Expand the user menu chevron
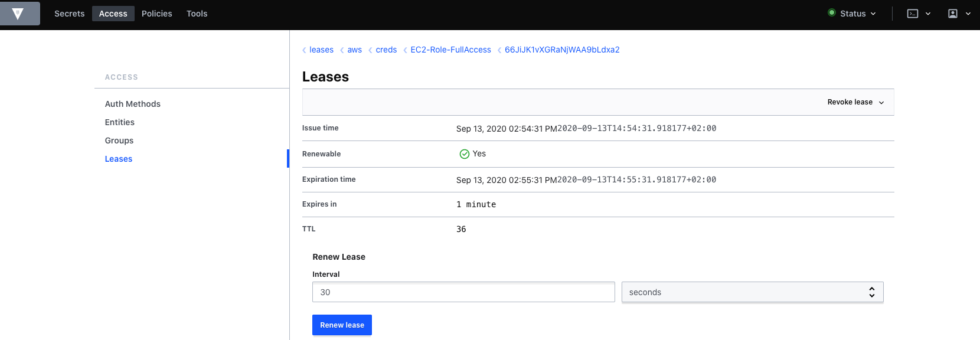The height and width of the screenshot is (340, 980). pos(968,14)
